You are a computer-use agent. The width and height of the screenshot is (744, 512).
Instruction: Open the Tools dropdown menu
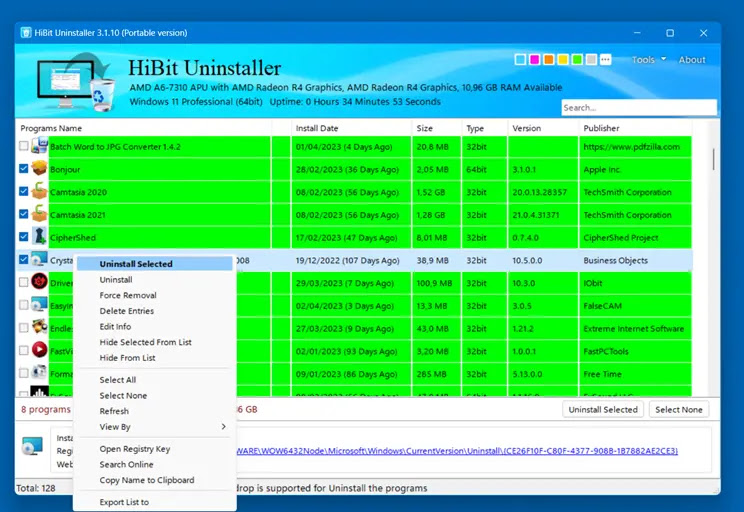[648, 60]
